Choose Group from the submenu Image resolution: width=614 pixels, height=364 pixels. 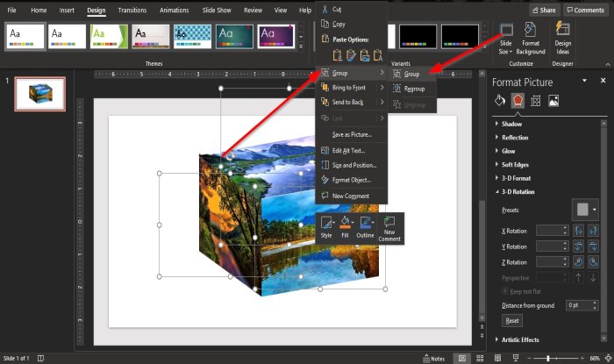(411, 75)
